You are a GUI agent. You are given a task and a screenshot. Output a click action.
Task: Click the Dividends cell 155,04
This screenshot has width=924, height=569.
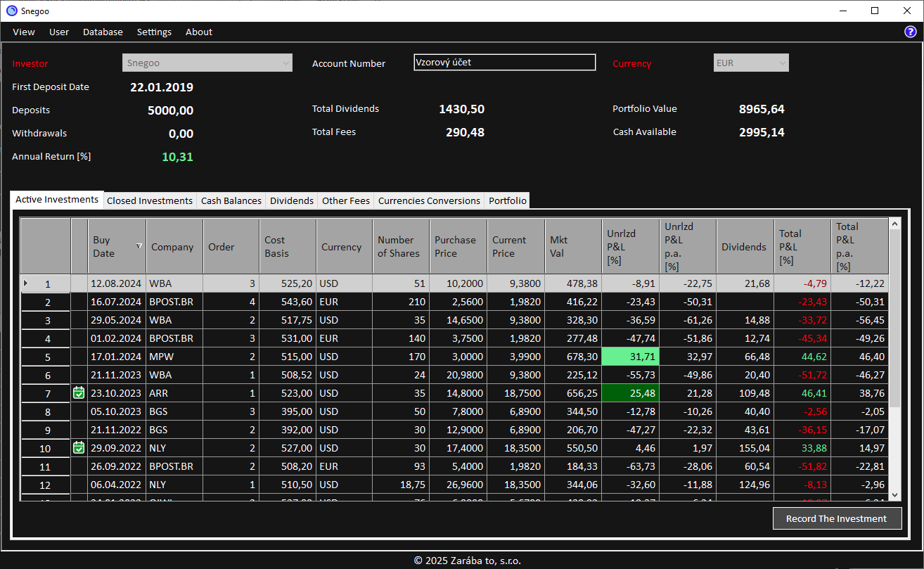tap(745, 448)
